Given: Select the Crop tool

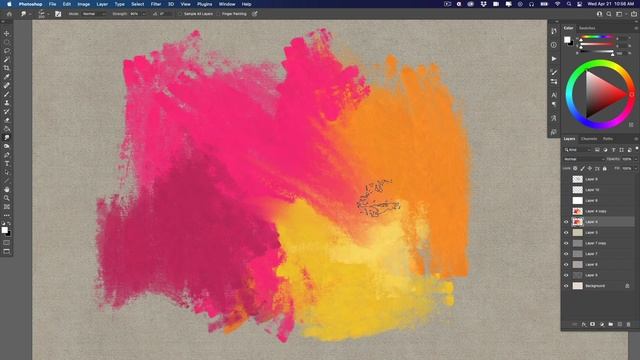Looking at the screenshot, I should pyautogui.click(x=7, y=68).
